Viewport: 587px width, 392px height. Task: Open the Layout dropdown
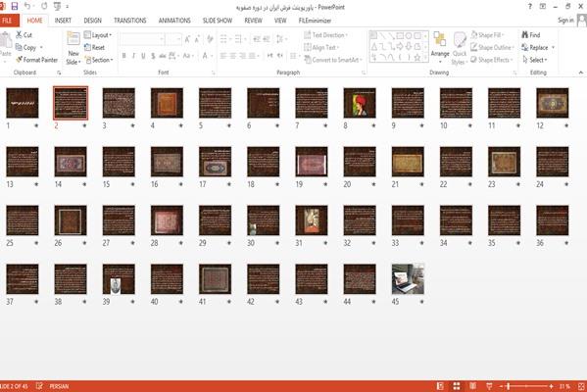click(x=98, y=35)
